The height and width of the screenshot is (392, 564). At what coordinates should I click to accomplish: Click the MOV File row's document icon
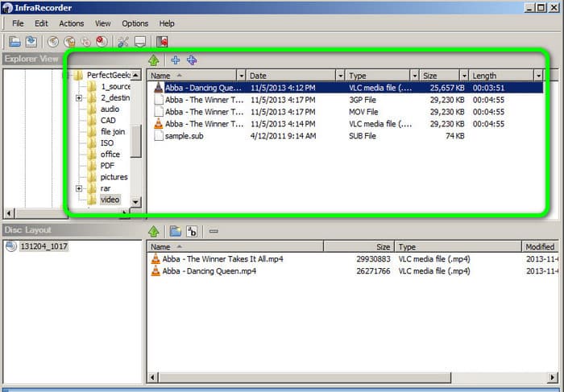[x=159, y=112]
